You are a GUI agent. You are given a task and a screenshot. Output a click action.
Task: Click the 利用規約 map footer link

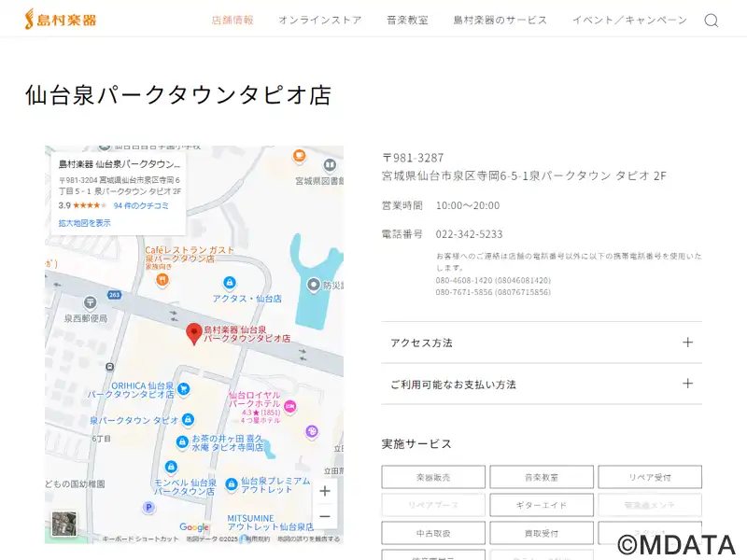click(258, 539)
